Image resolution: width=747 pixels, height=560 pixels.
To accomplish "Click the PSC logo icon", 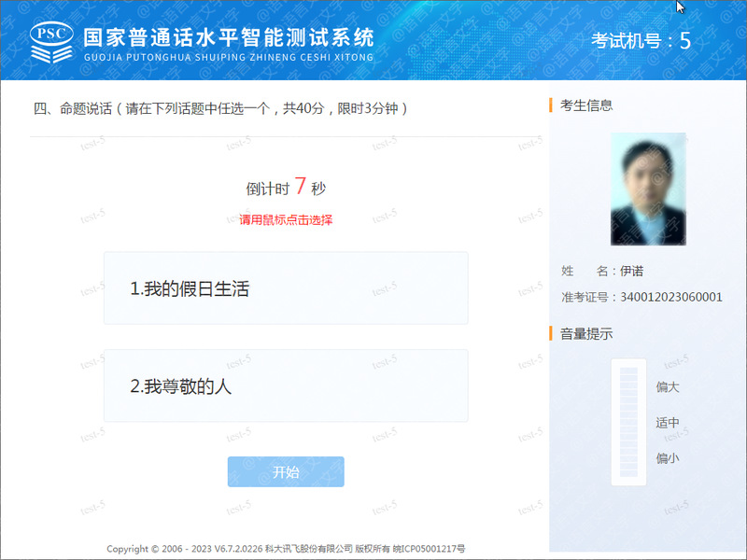I will click(x=51, y=42).
